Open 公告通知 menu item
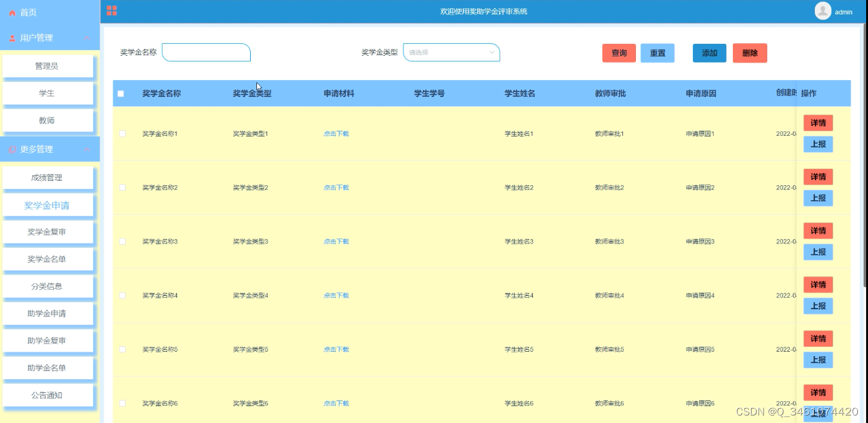The width and height of the screenshot is (868, 423). coord(47,395)
